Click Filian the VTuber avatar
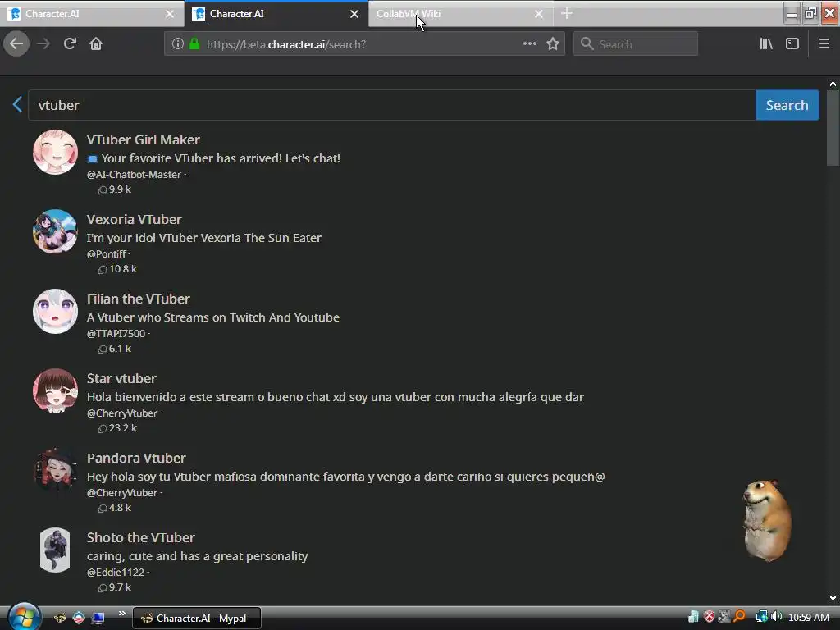This screenshot has height=630, width=840. pos(55,311)
